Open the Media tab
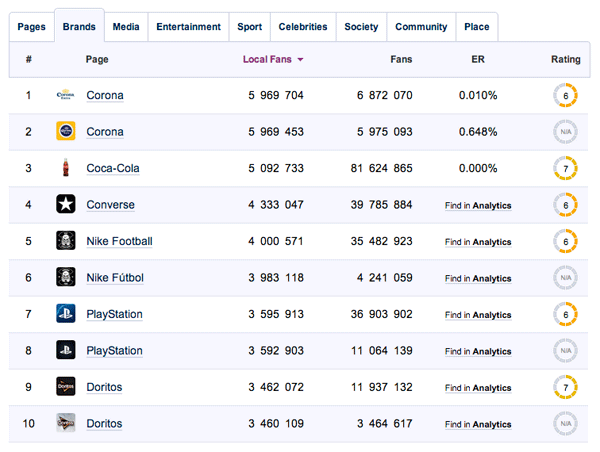Viewport: 600px width, 452px height. tap(126, 27)
